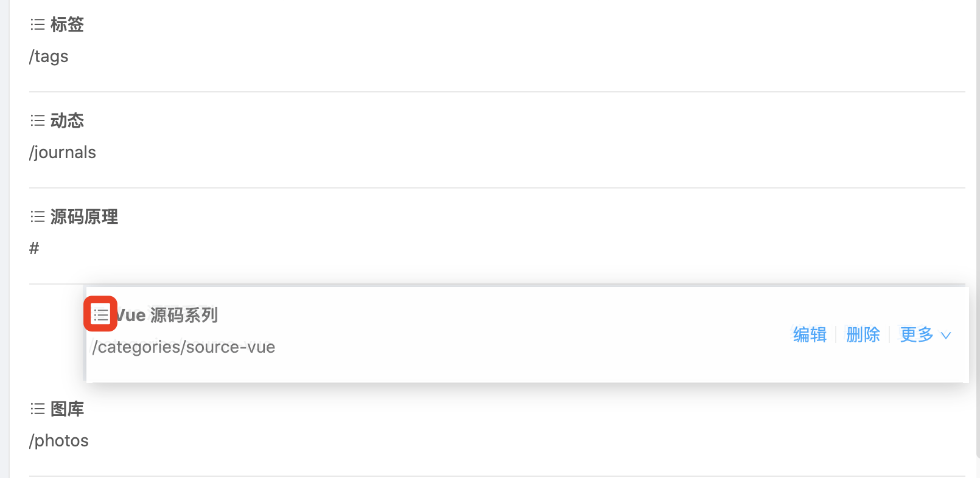Click highlighted drag handle of Vue 源码系列
Viewport: 980px width, 478px height.
(100, 314)
